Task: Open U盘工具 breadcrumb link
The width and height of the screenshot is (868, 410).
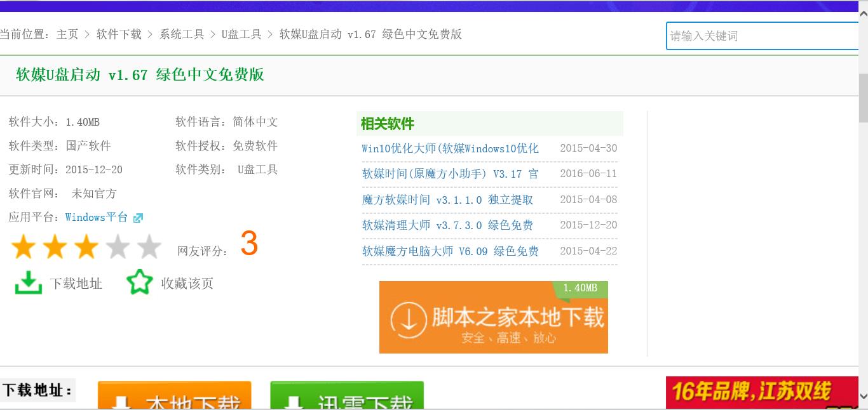Action: pos(241,34)
